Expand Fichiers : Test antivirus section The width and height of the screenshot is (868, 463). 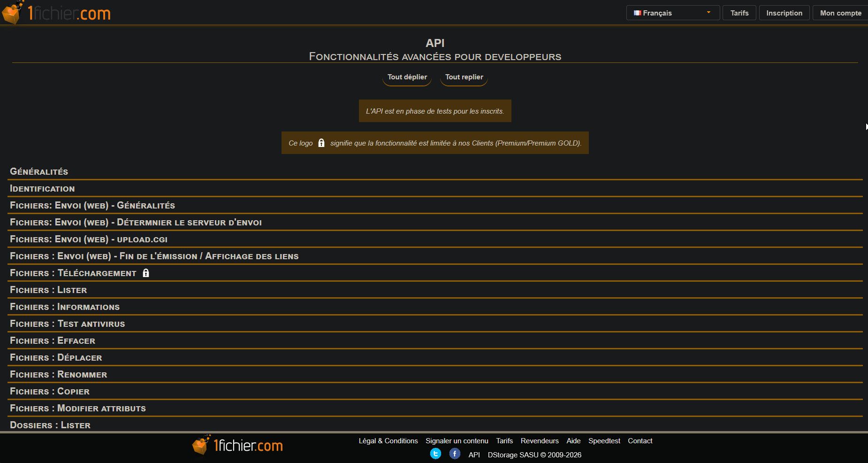tap(67, 324)
